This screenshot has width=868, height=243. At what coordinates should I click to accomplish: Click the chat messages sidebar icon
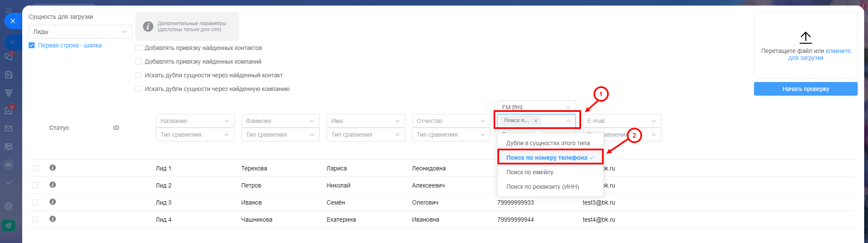point(9,56)
